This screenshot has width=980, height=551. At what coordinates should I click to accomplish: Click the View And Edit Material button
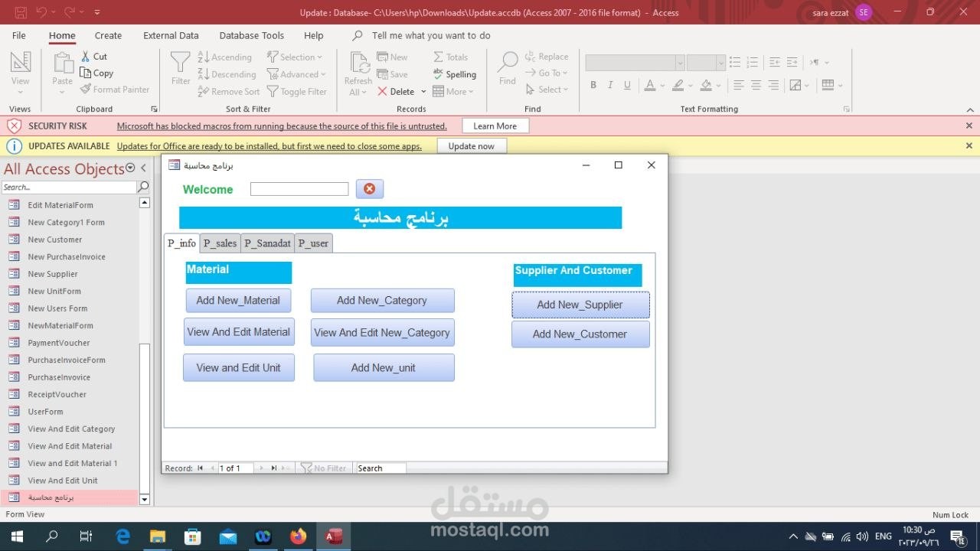[239, 332]
